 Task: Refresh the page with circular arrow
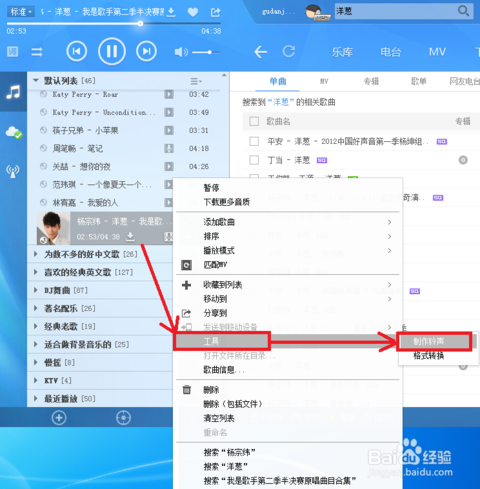click(289, 51)
